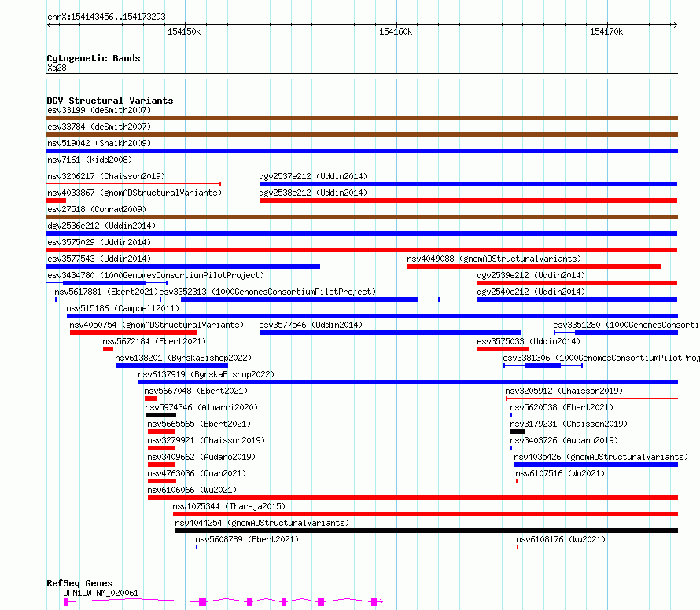Image resolution: width=700 pixels, height=610 pixels.
Task: Open dgv2539e212 (Uddin2014) label
Action: pos(531,275)
